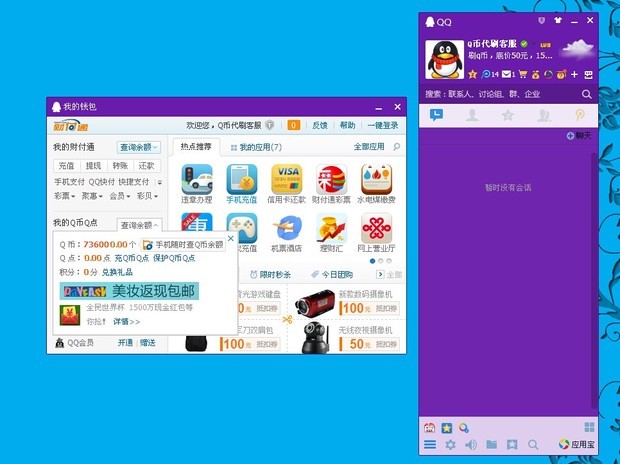Click 手机随时查Q币余额 button

click(x=183, y=244)
